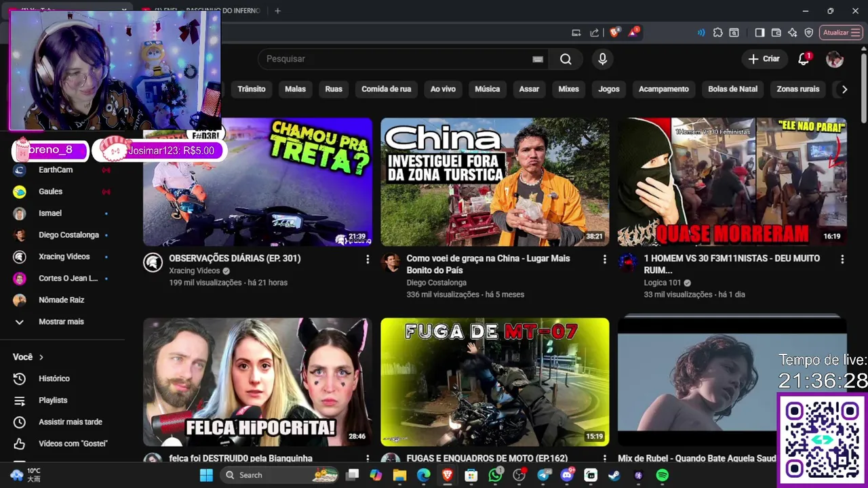
Task: Open the on-screen keyboard icon in search box
Action: [538, 59]
